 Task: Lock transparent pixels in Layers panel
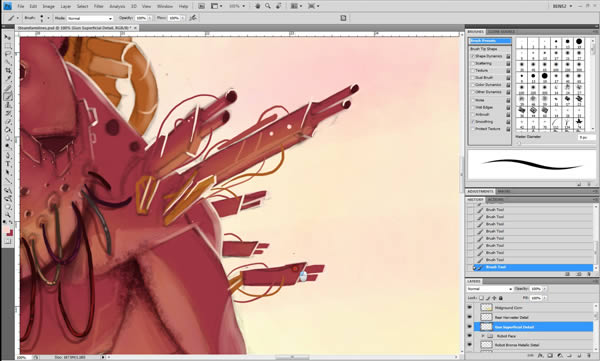click(482, 298)
